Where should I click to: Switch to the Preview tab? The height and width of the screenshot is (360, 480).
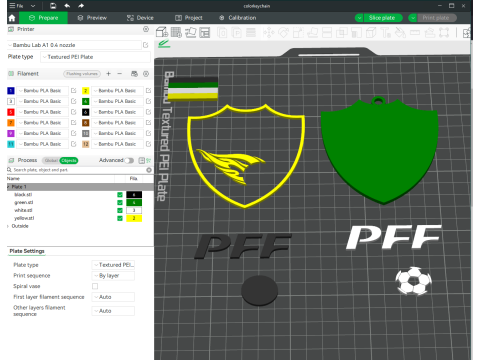[92, 18]
